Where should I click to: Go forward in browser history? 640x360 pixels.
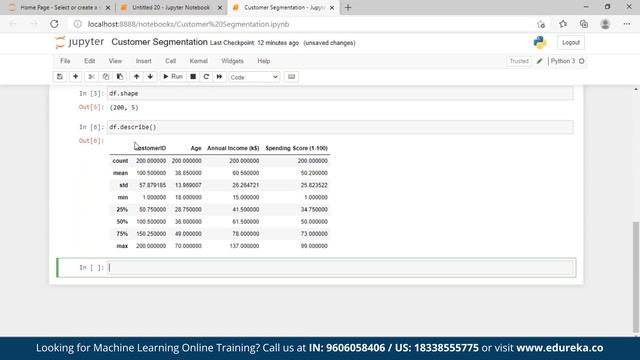pyautogui.click(x=34, y=24)
